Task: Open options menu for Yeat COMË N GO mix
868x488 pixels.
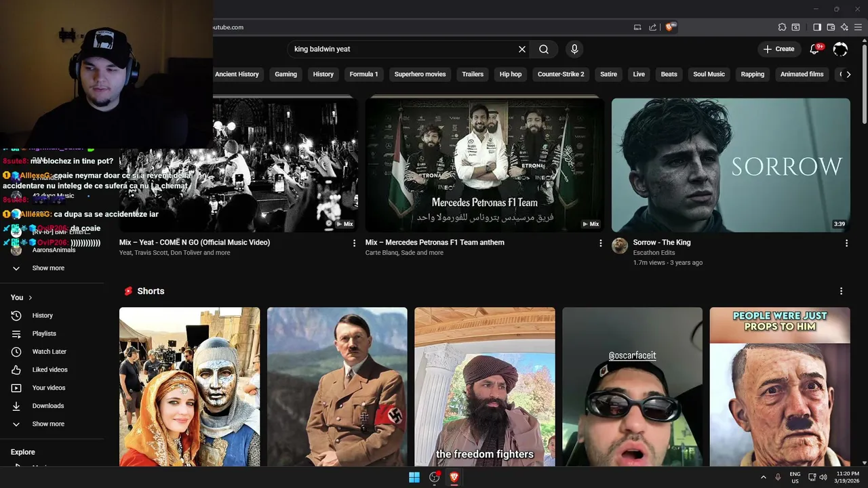Action: click(354, 243)
